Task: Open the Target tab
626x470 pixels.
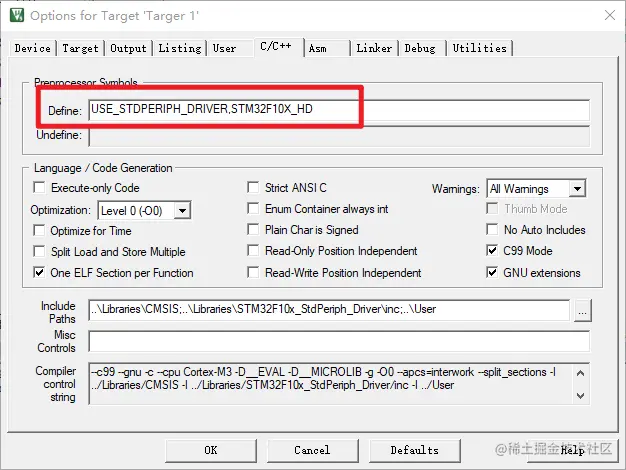Action: click(x=80, y=48)
